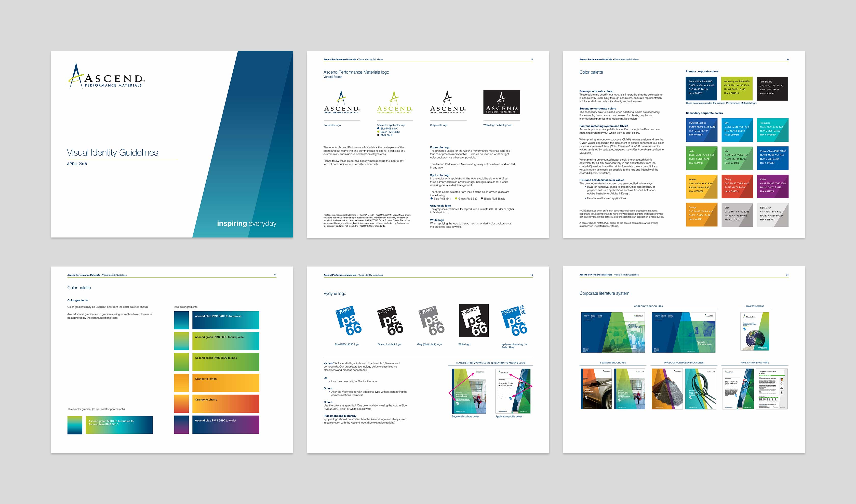Viewport: 856px width, 504px height.
Task: Select the three-color green to turquoise to blue gradient bar
Action: pyautogui.click(x=119, y=425)
